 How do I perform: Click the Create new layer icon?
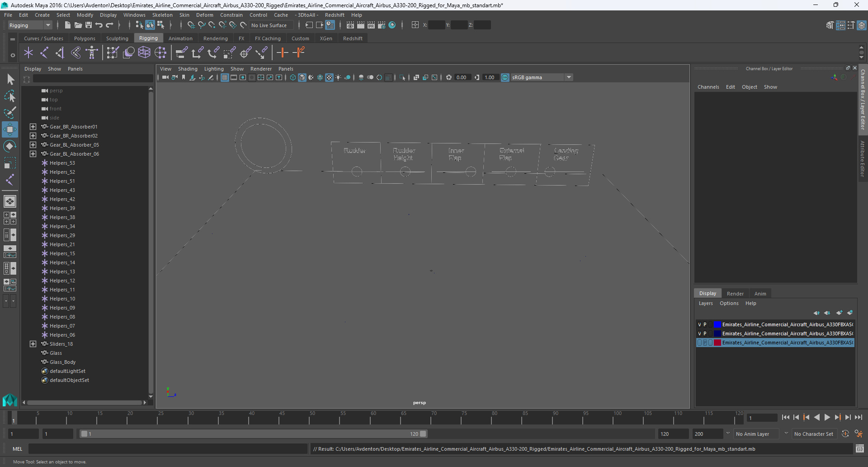tap(839, 313)
